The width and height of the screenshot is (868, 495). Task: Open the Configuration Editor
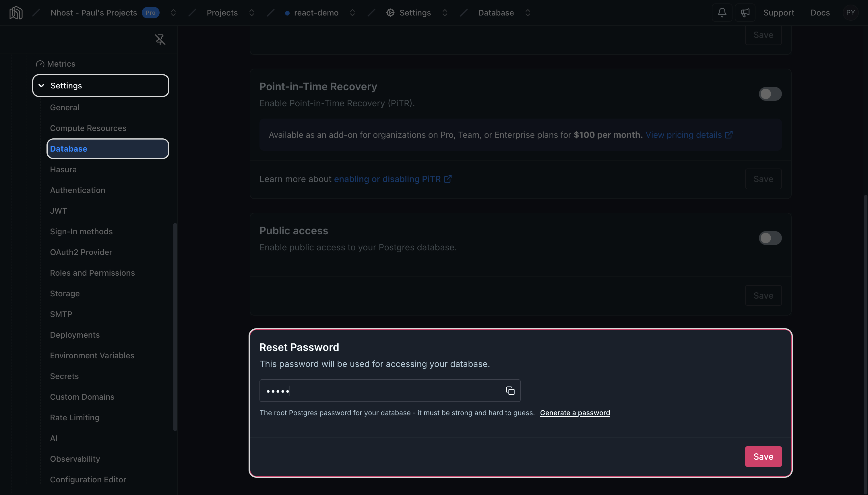coord(88,480)
